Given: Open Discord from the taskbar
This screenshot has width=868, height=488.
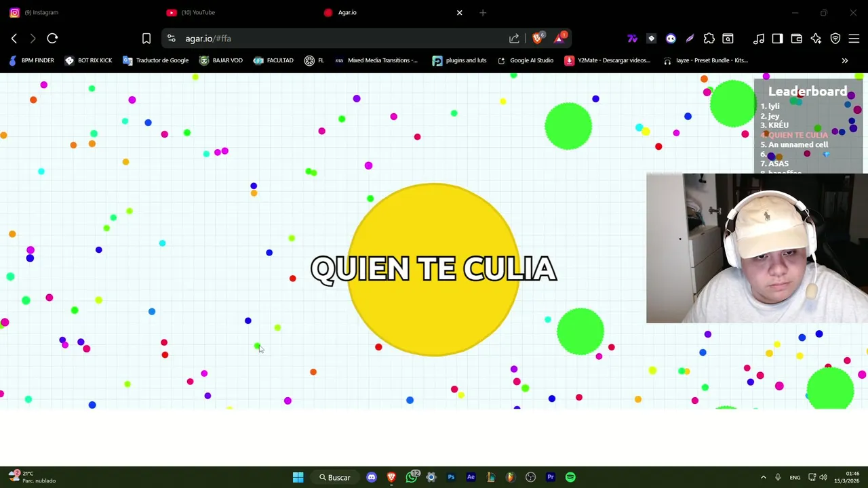Looking at the screenshot, I should [372, 477].
